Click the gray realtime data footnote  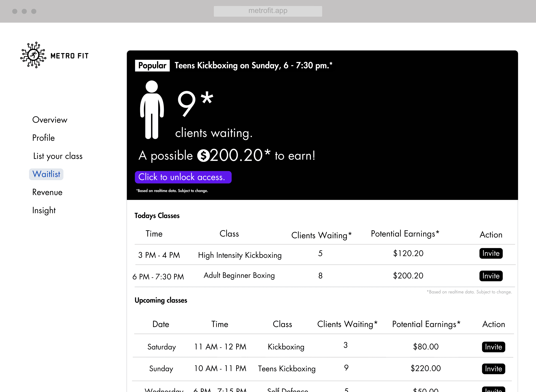[x=469, y=292]
